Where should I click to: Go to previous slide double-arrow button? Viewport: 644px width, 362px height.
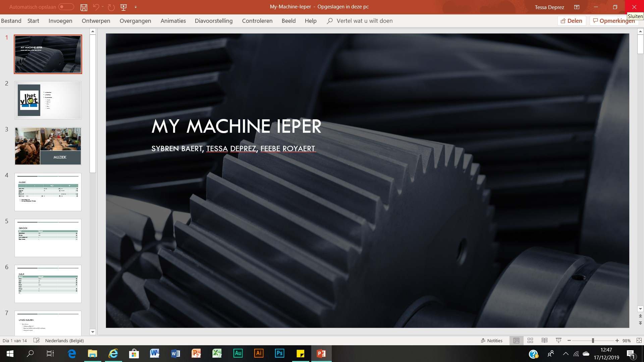(640, 316)
